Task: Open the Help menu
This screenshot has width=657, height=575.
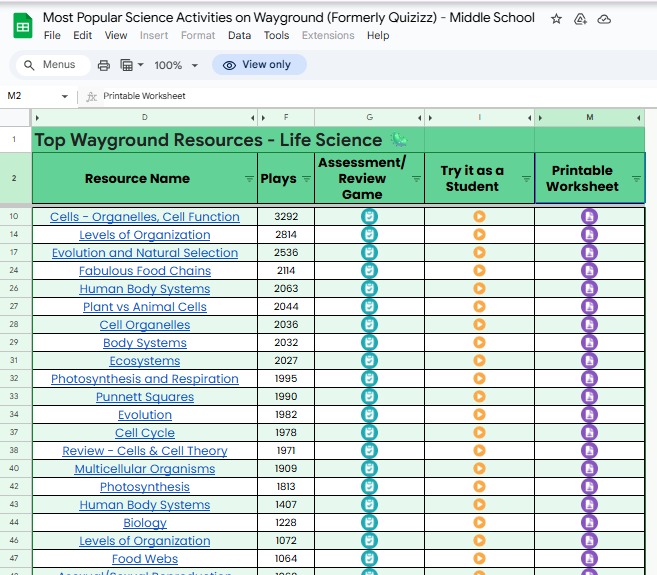Action: tap(378, 36)
